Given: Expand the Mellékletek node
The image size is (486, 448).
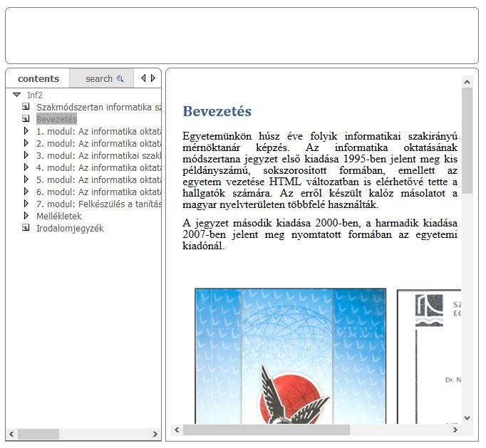Looking at the screenshot, I should click(26, 216).
